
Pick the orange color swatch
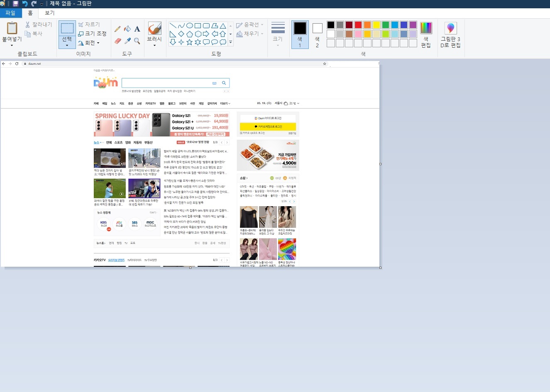[x=367, y=25]
